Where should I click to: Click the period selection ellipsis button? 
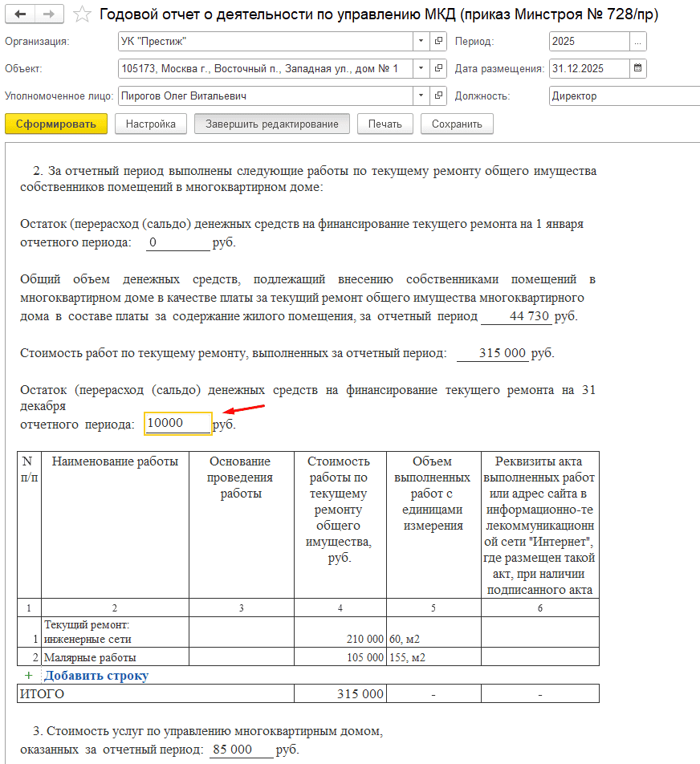637,41
